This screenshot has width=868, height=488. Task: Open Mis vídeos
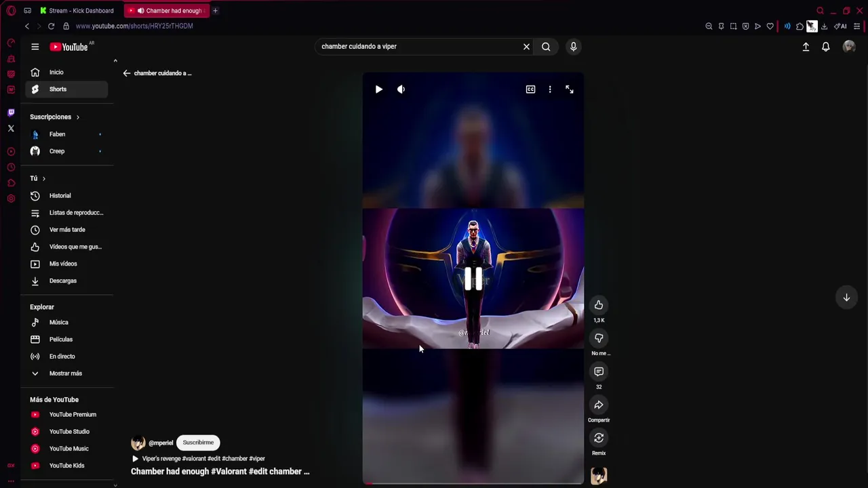click(x=66, y=264)
